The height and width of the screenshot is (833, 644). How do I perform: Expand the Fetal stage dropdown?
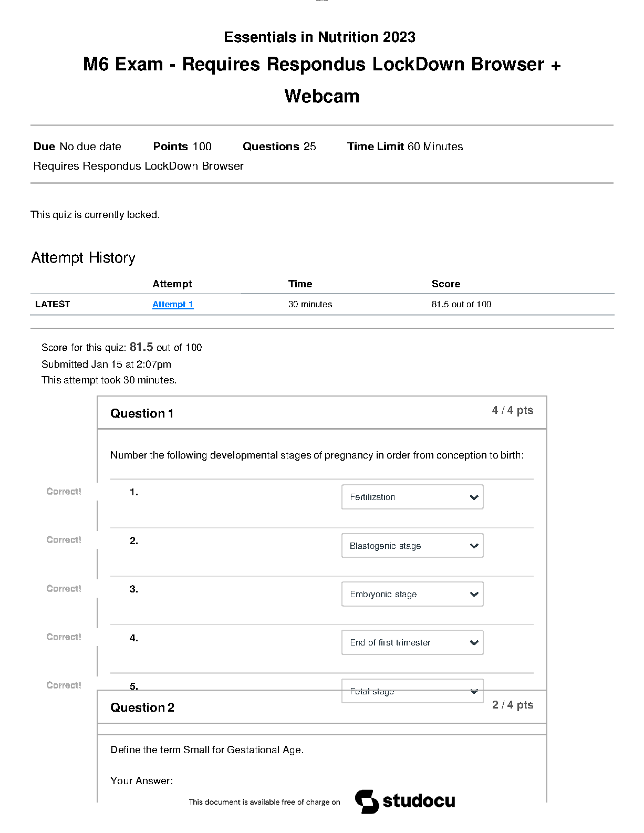click(412, 691)
